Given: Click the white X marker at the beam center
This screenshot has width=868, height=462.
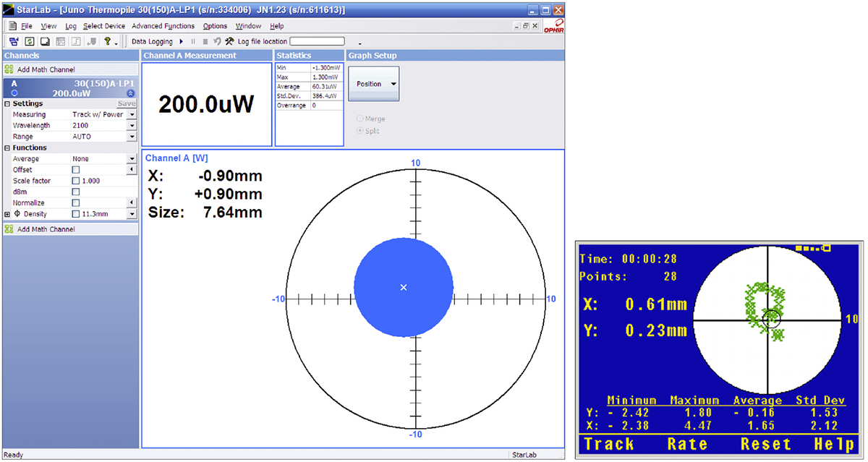Looking at the screenshot, I should 404,288.
